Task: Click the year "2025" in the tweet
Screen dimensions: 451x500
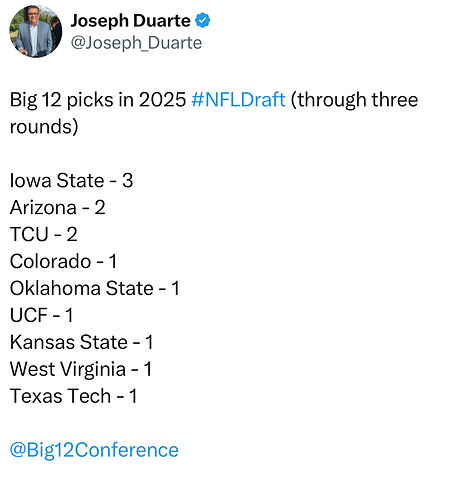Action: point(162,99)
